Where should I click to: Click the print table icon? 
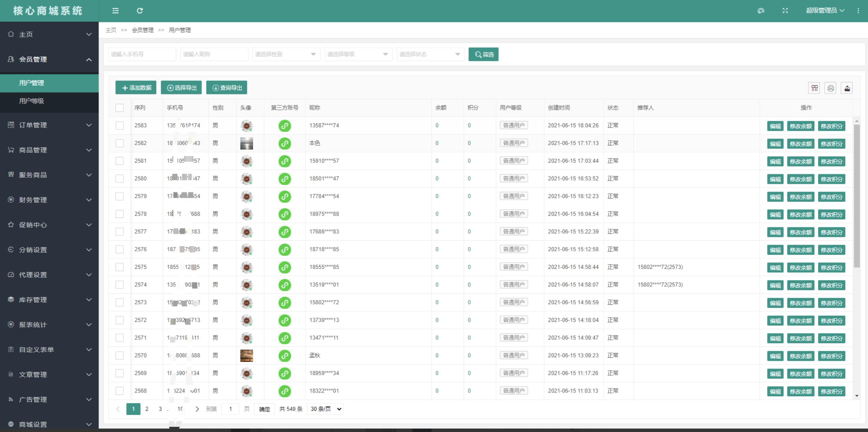pos(830,88)
